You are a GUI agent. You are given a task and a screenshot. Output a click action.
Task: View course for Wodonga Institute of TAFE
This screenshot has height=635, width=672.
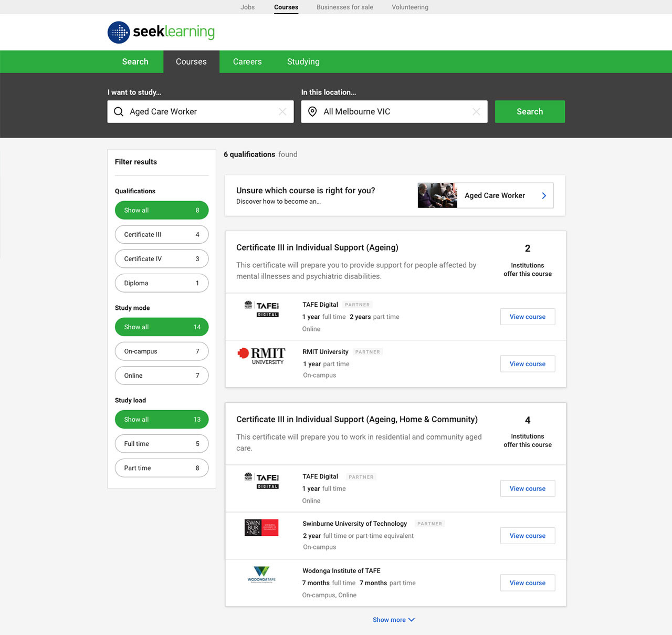(x=528, y=583)
